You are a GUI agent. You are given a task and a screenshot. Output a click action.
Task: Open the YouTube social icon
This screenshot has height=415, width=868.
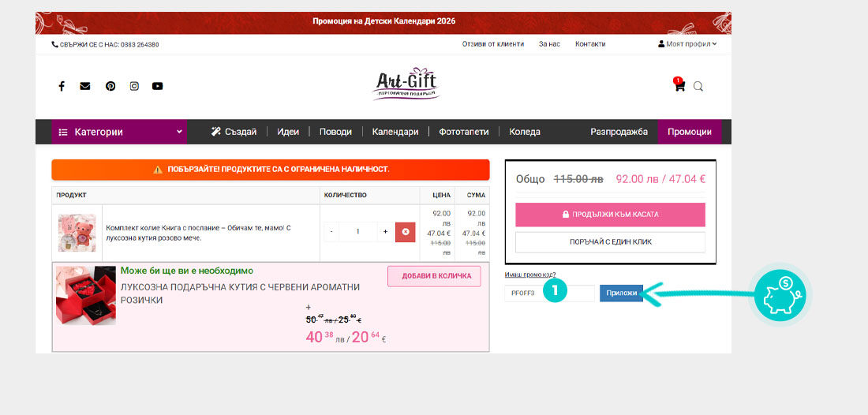[158, 86]
